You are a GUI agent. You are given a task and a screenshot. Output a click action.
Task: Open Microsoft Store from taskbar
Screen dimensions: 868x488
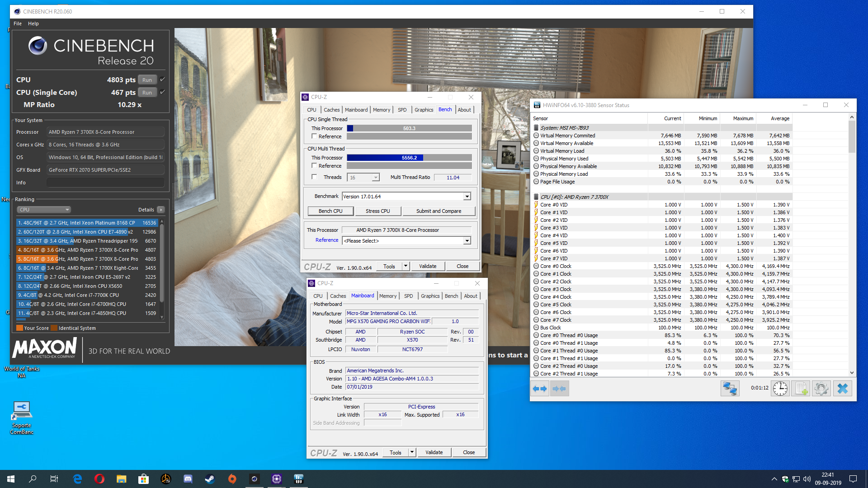click(x=144, y=479)
